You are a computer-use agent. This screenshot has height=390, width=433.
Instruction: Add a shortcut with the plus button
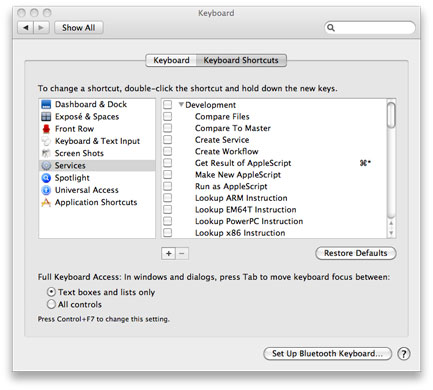168,254
